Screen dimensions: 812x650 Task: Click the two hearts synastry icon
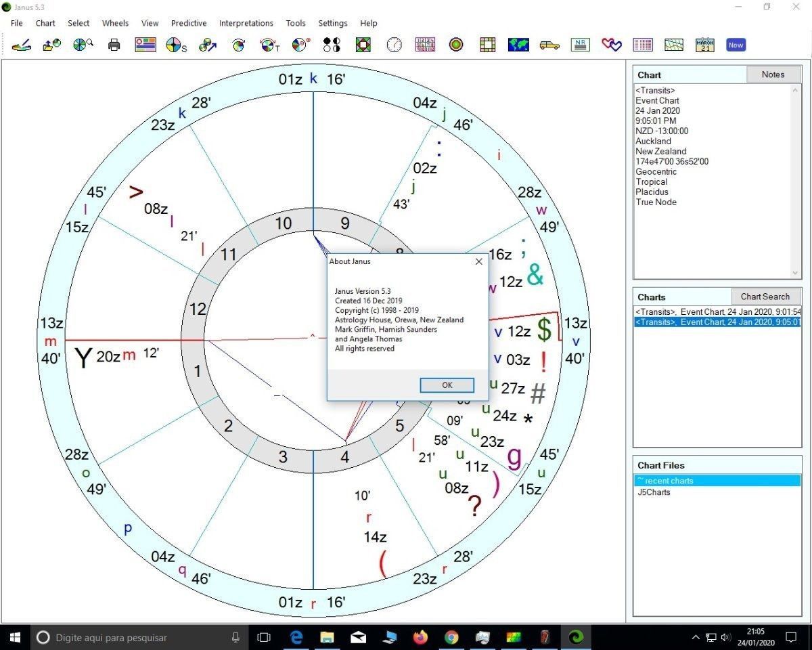click(x=612, y=45)
